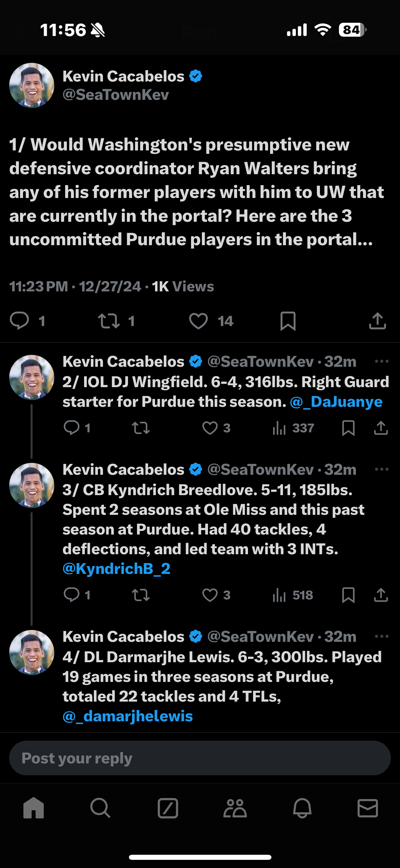Repost the main thread opener post
The height and width of the screenshot is (868, 400).
pos(109,321)
